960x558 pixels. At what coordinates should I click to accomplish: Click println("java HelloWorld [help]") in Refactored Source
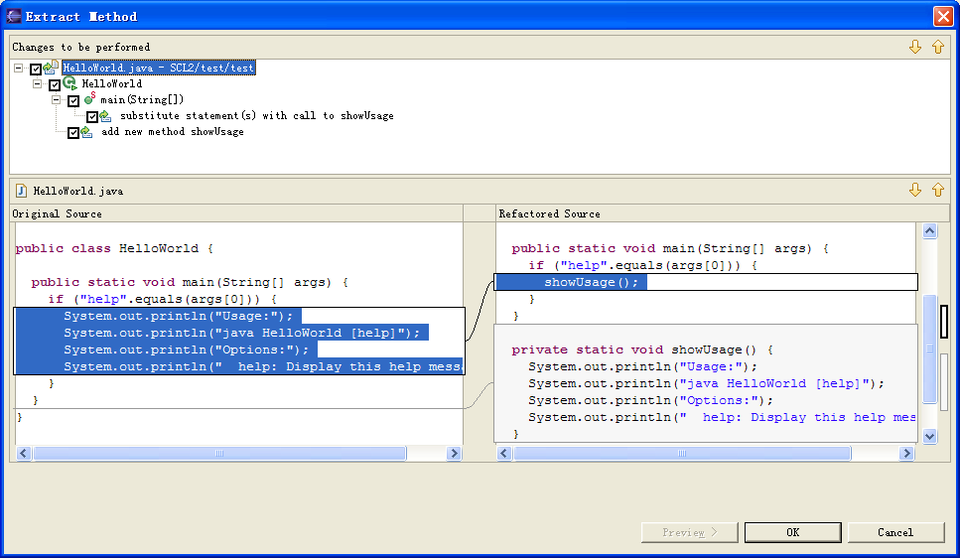pyautogui.click(x=707, y=383)
